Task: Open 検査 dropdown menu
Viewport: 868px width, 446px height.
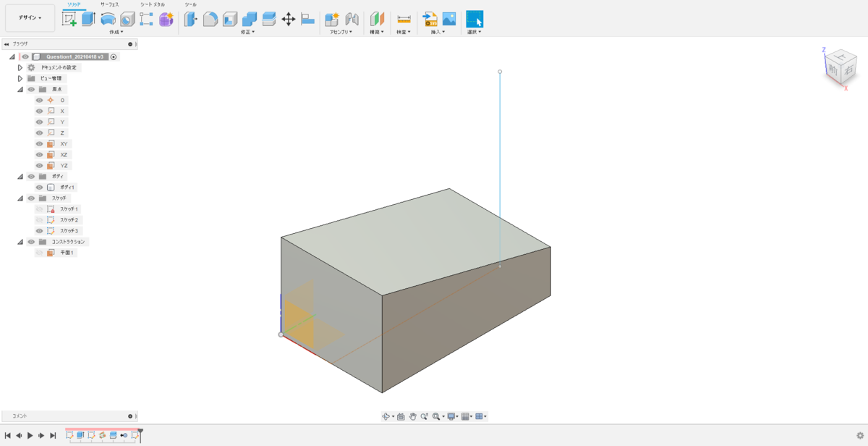Action: pyautogui.click(x=403, y=32)
